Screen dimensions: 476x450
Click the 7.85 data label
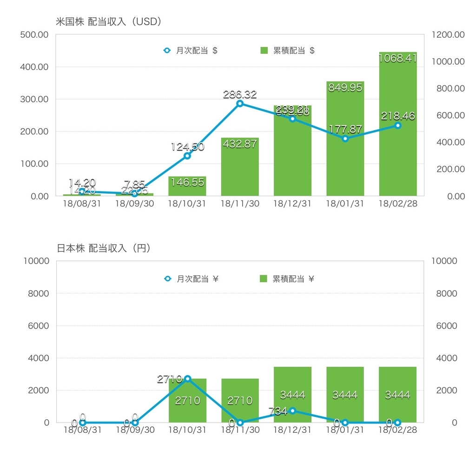(134, 184)
